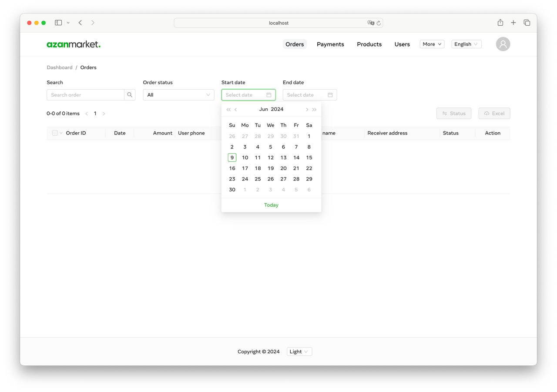Navigate to Dashboard via breadcrumb
This screenshot has width=557, height=392.
(x=60, y=67)
